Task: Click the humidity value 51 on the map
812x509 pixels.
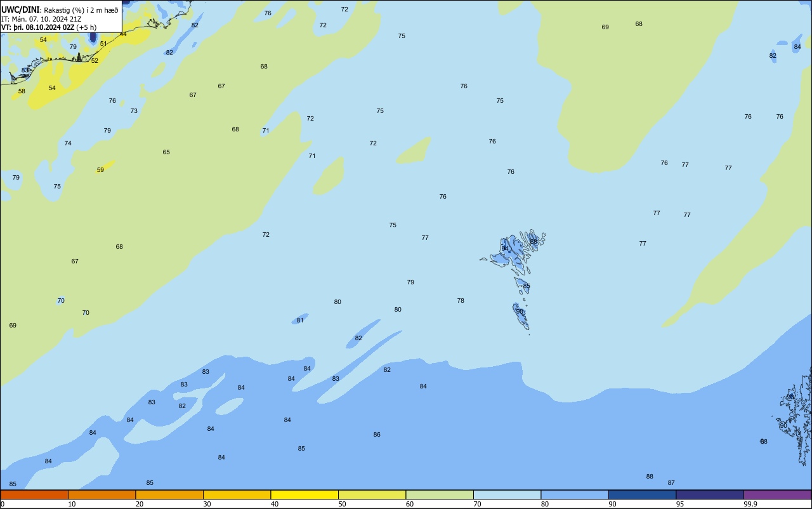Action: point(103,44)
